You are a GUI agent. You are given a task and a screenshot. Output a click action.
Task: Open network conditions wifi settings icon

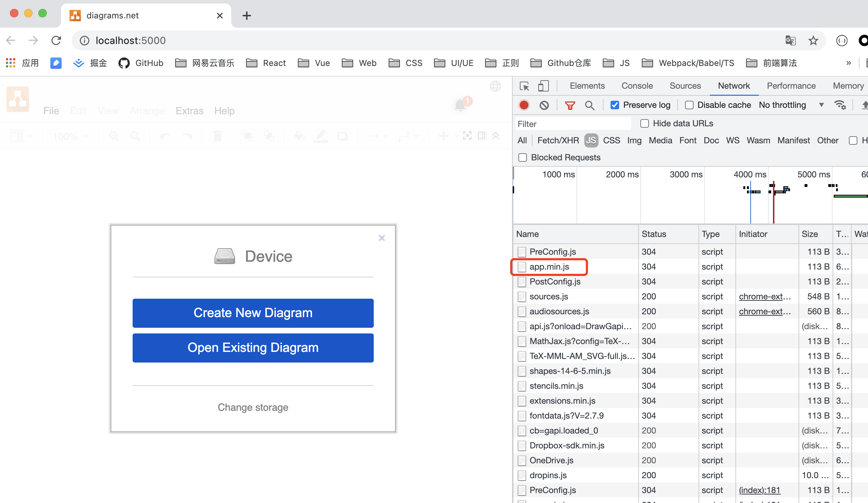(x=840, y=105)
